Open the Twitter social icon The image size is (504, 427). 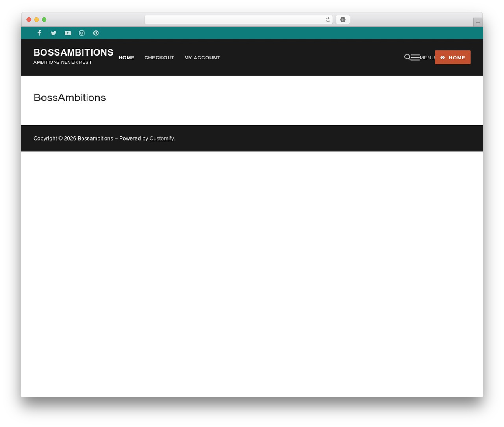coord(54,33)
